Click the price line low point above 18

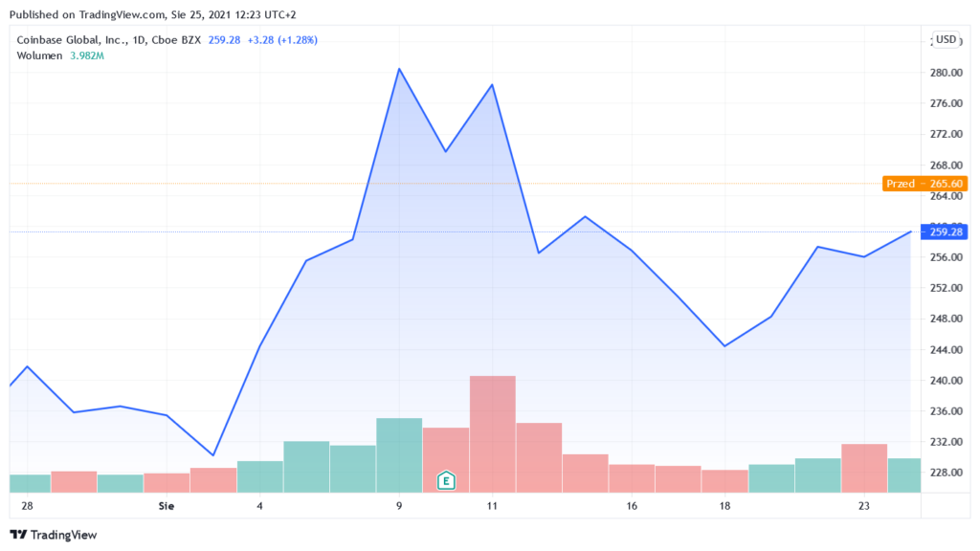[x=724, y=346]
